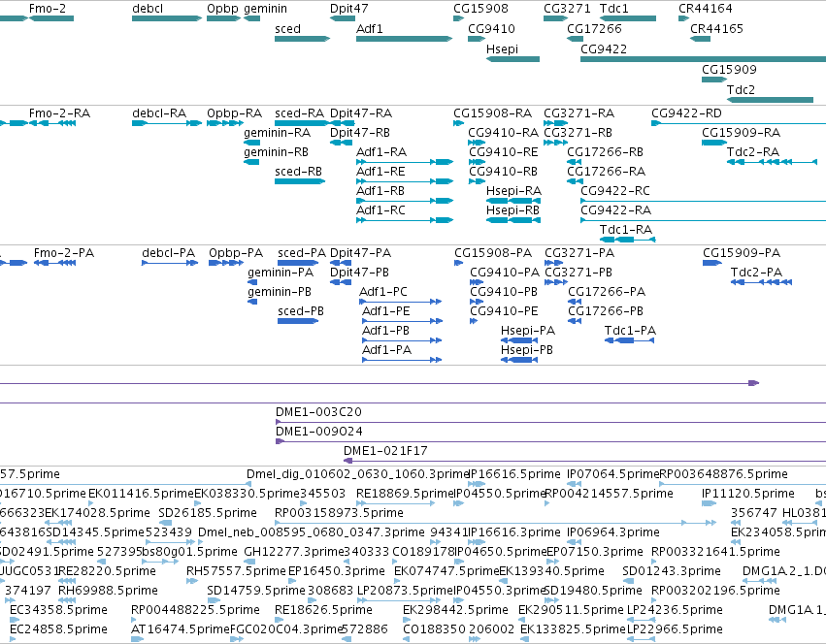Select the Hsepi gene bar

(512, 59)
